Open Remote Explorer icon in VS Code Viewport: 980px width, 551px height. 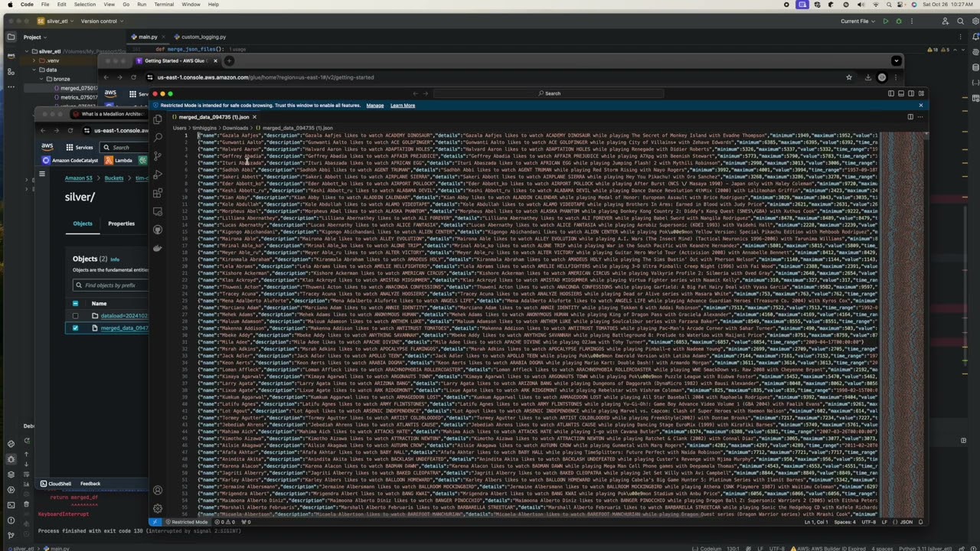pyautogui.click(x=158, y=211)
